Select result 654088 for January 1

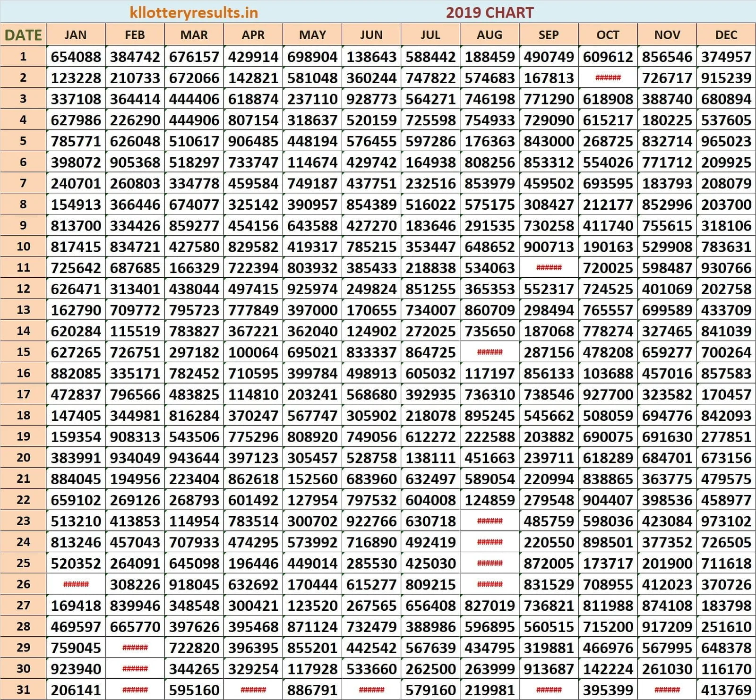(x=76, y=57)
